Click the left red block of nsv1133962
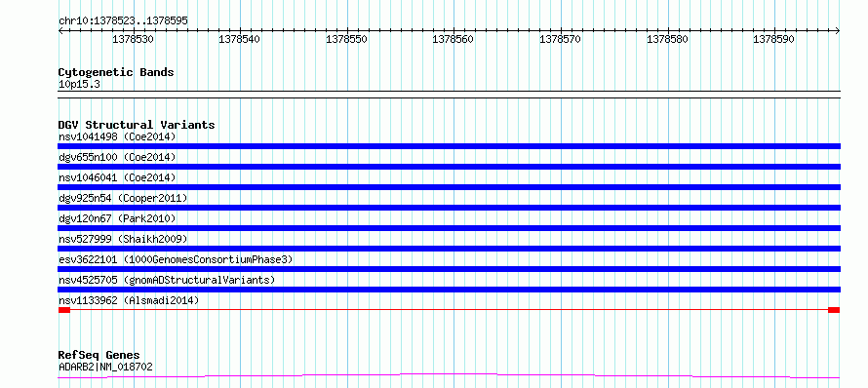The image size is (868, 388). click(64, 310)
